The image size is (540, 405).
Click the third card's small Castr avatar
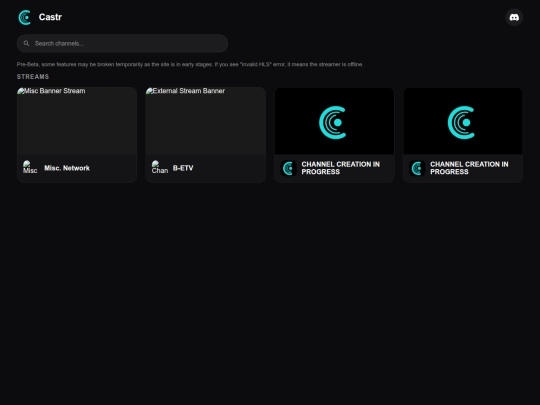point(289,168)
